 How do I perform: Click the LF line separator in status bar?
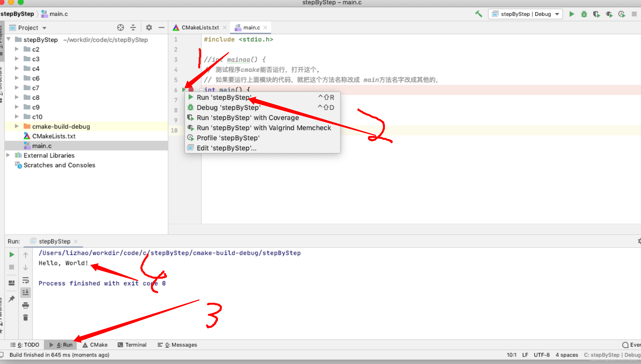pos(525,355)
